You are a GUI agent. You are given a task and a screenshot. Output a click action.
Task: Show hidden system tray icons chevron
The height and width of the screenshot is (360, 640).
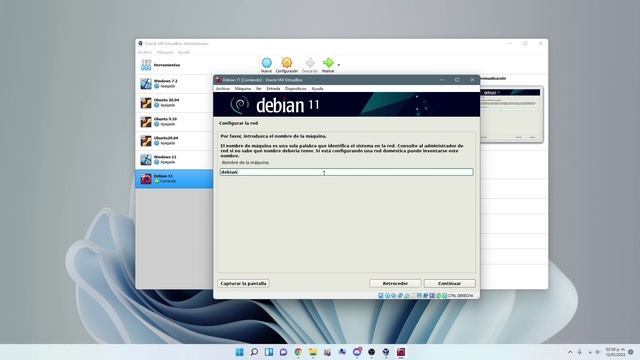pos(570,352)
